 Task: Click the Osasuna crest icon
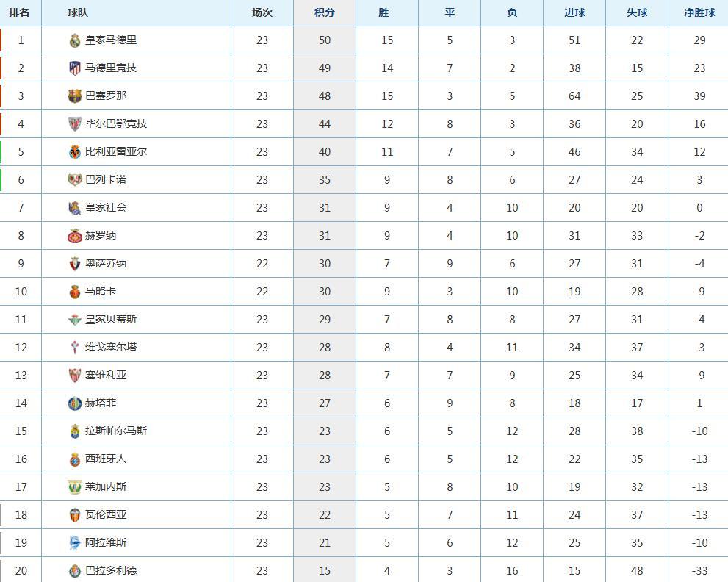(74, 264)
